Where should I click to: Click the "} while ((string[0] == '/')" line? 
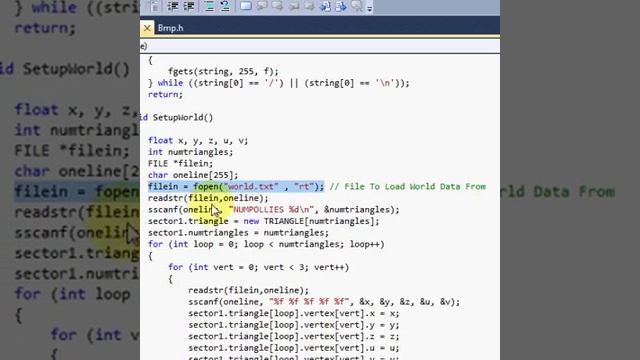coord(278,83)
